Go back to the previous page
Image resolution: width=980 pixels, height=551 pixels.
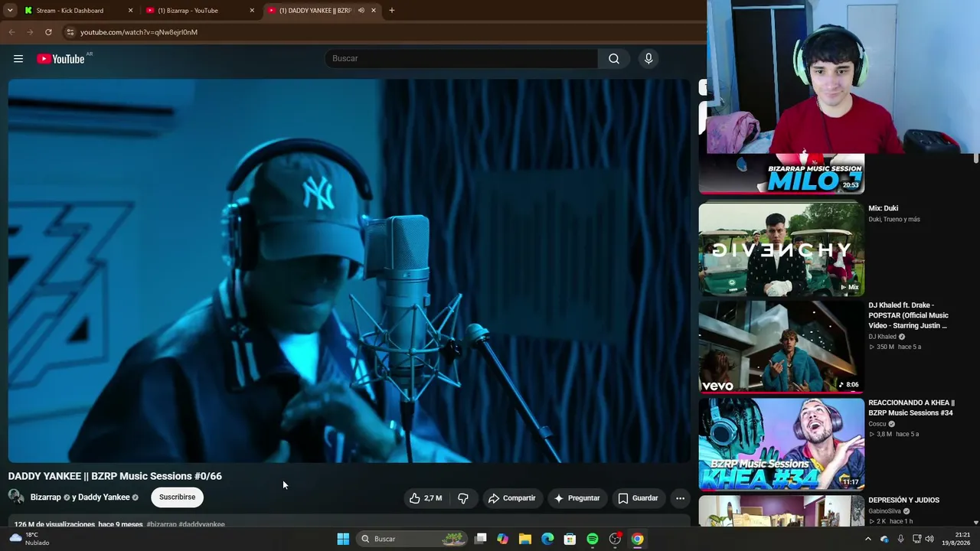tap(11, 32)
